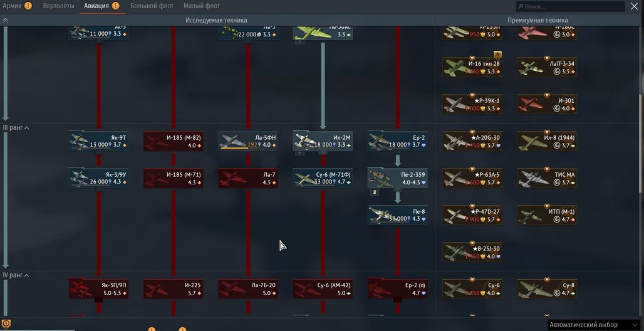Select premium P-47D-27 aircraft

coord(472,215)
